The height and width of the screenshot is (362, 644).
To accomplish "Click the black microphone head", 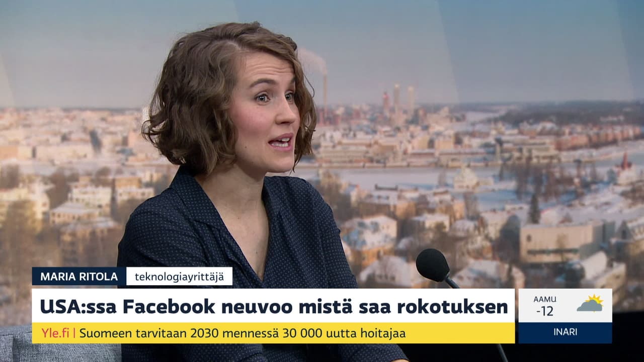I will coord(433,265).
